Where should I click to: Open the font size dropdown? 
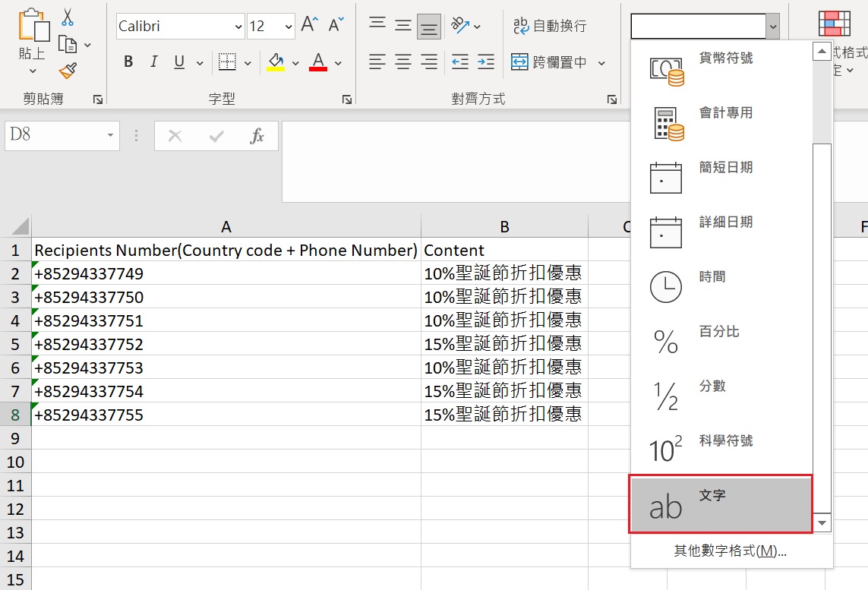pos(289,27)
